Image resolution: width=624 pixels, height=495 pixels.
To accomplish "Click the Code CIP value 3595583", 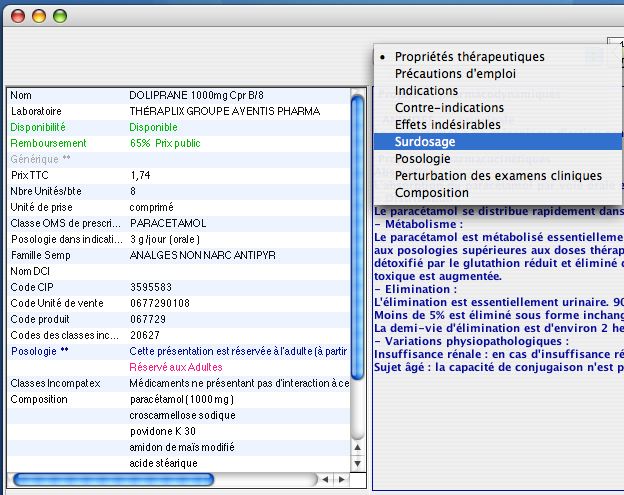I will pos(151,287).
